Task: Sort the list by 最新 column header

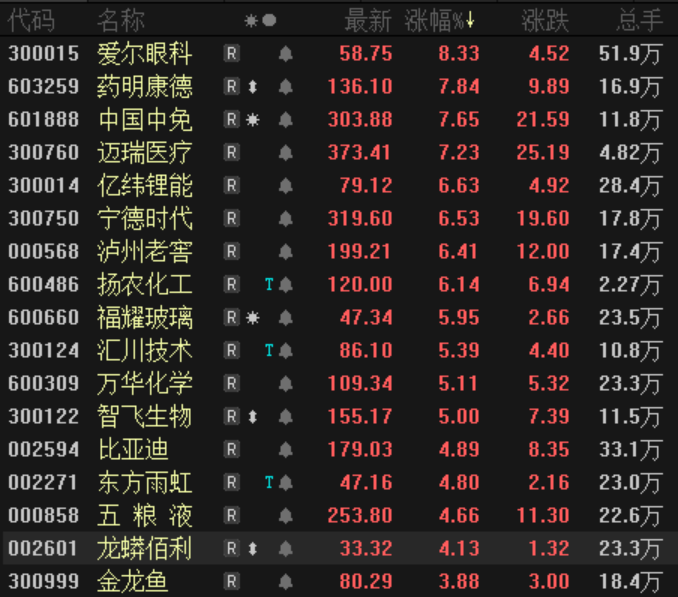Action: coord(368,20)
